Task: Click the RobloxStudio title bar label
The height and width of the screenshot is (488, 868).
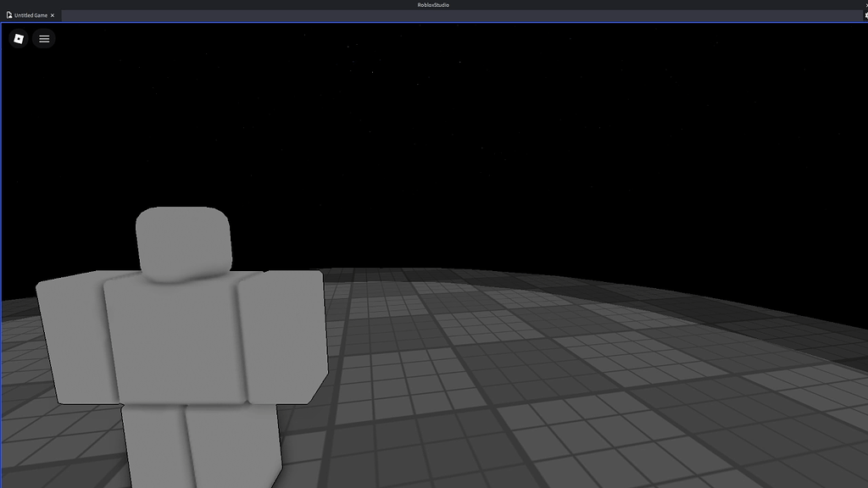Action: [434, 4]
